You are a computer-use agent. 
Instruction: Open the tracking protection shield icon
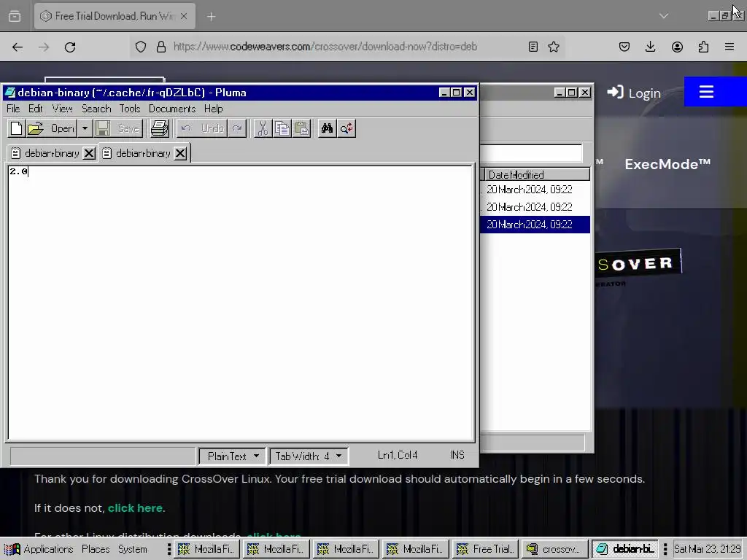[x=141, y=47]
